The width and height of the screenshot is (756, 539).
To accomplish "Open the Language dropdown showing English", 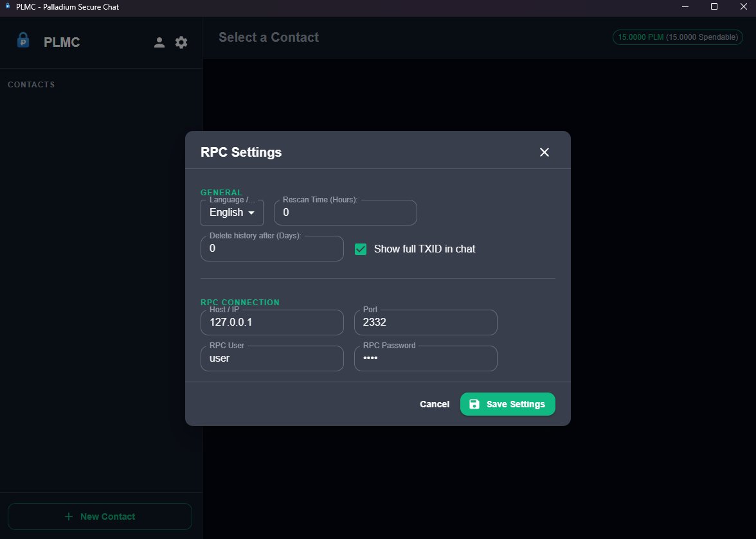I will click(231, 212).
